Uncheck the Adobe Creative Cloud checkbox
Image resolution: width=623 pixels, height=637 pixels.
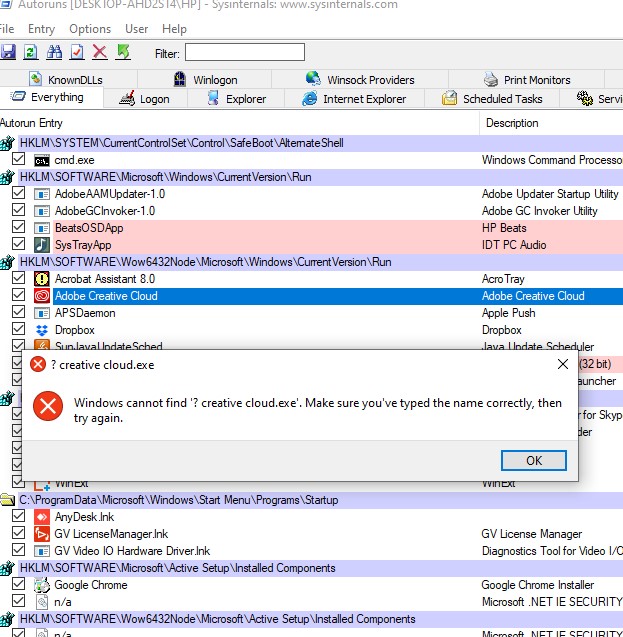(18, 295)
